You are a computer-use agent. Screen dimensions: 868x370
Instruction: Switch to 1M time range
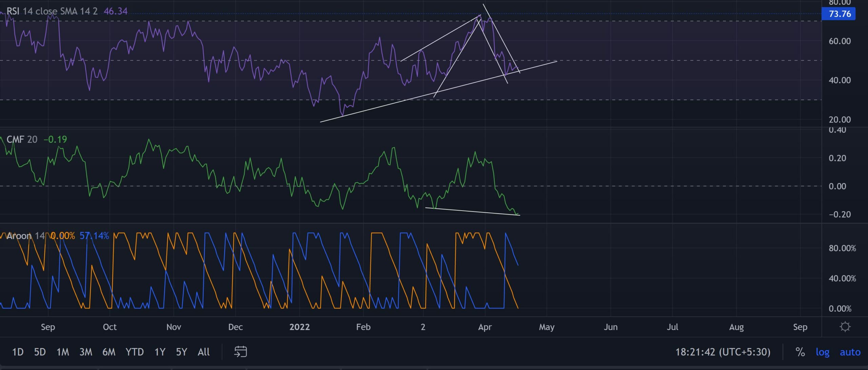(x=63, y=352)
